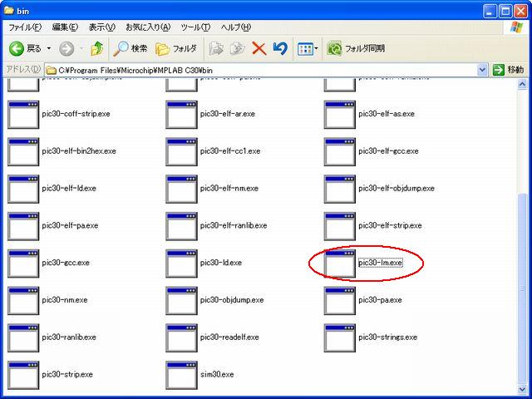Open the Search (検索) magnifier button
532x399 pixels.
point(131,49)
